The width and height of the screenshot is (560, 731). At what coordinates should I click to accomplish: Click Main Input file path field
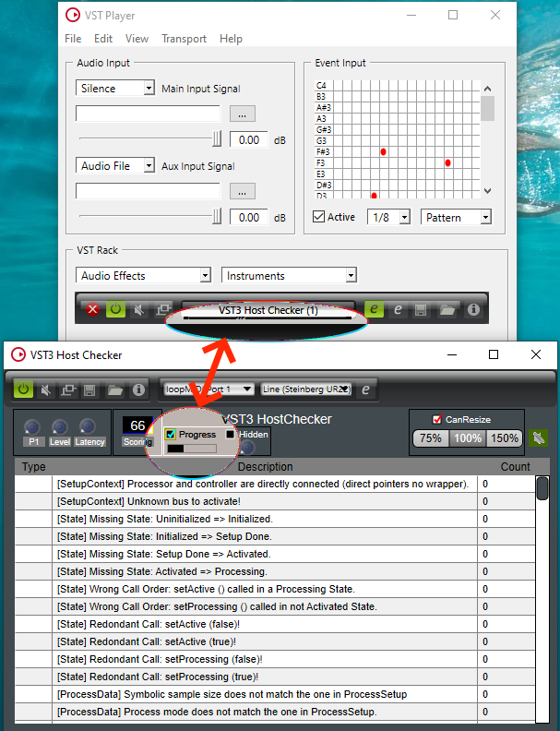(148, 114)
